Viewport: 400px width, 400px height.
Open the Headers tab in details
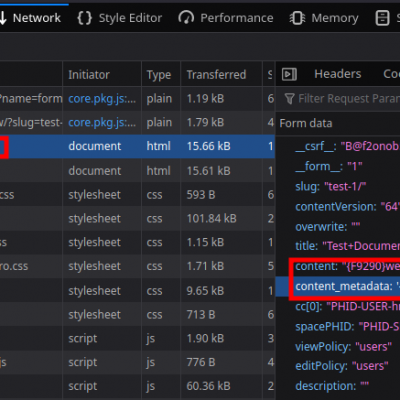point(338,74)
